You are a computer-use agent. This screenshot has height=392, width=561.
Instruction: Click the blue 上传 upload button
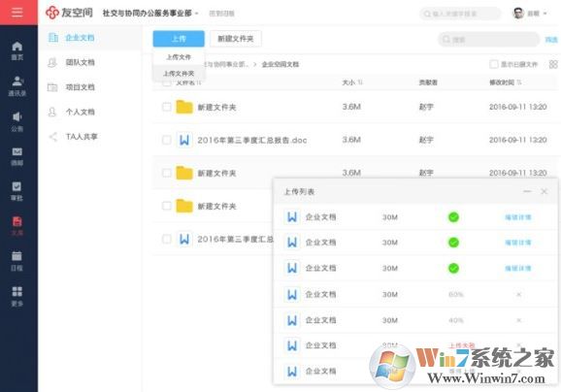pyautogui.click(x=179, y=39)
